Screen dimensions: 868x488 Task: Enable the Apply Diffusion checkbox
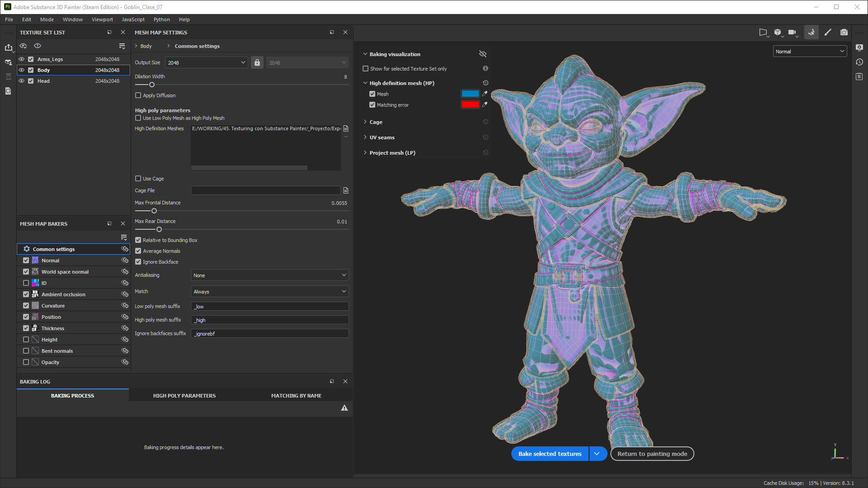pos(138,95)
